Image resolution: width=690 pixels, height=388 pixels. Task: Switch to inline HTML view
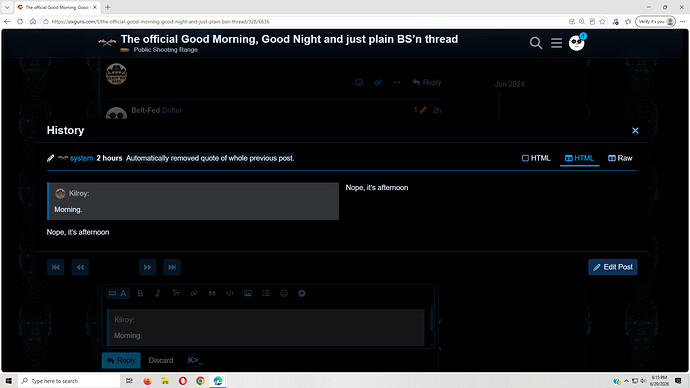536,158
